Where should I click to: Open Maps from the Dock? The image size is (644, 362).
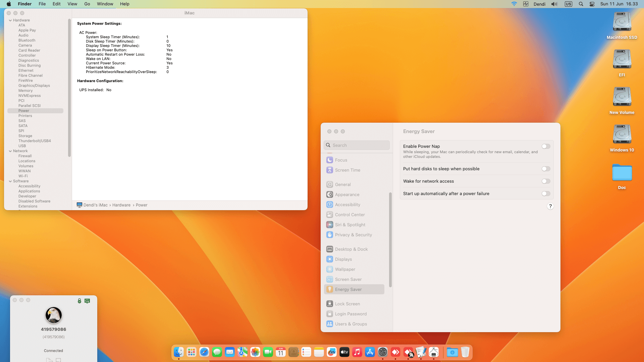pyautogui.click(x=243, y=352)
